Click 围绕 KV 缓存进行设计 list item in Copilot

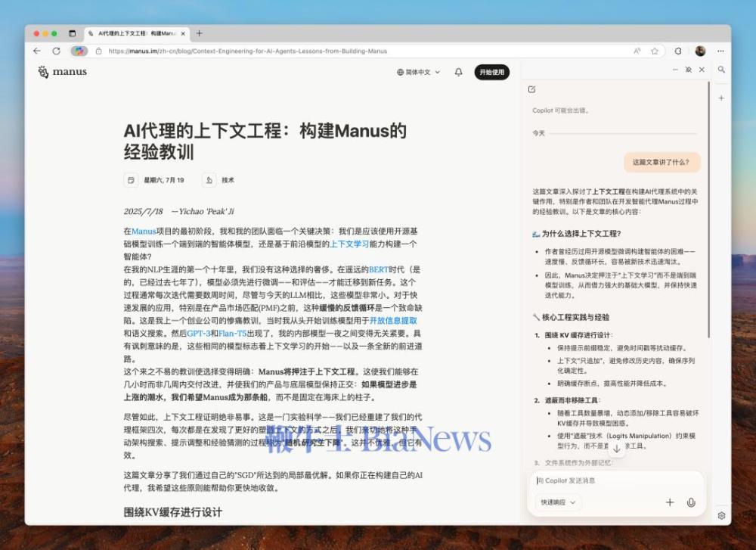point(574,335)
